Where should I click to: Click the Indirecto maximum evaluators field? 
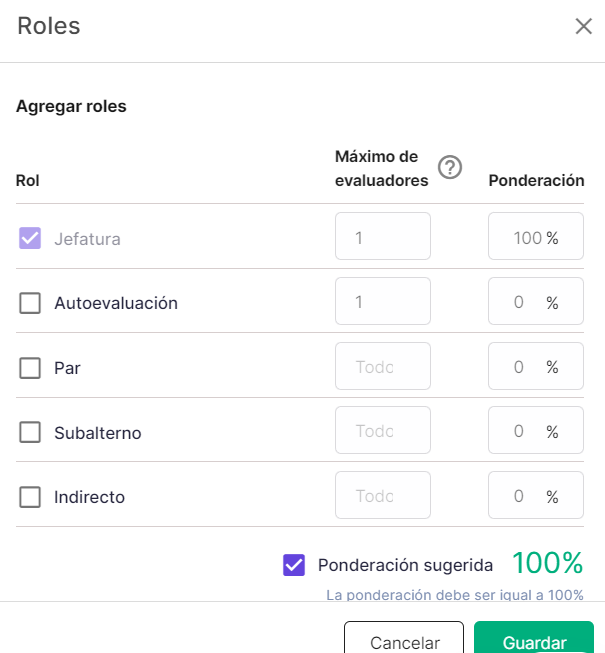pyautogui.click(x=383, y=495)
